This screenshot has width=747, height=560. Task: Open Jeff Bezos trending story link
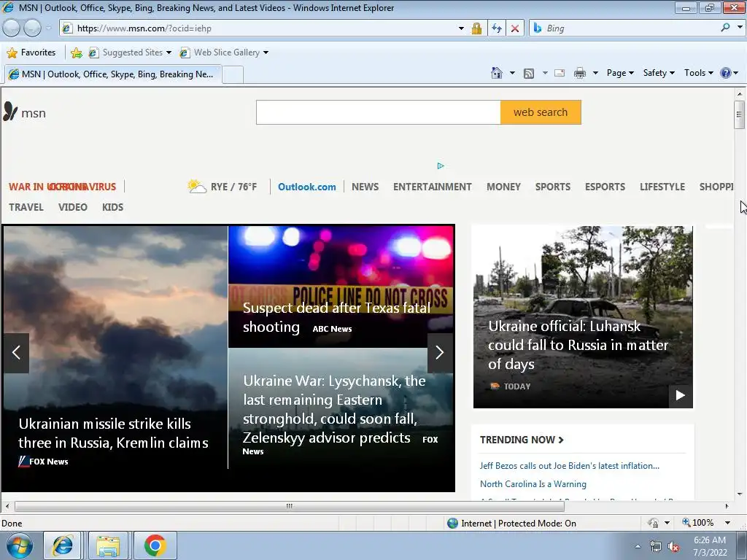(x=569, y=466)
